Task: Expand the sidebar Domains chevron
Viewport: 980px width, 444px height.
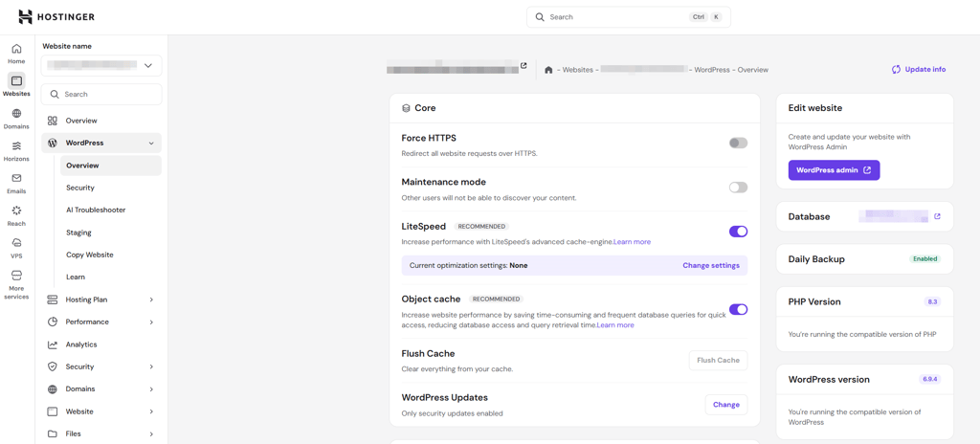Action: [x=151, y=388]
